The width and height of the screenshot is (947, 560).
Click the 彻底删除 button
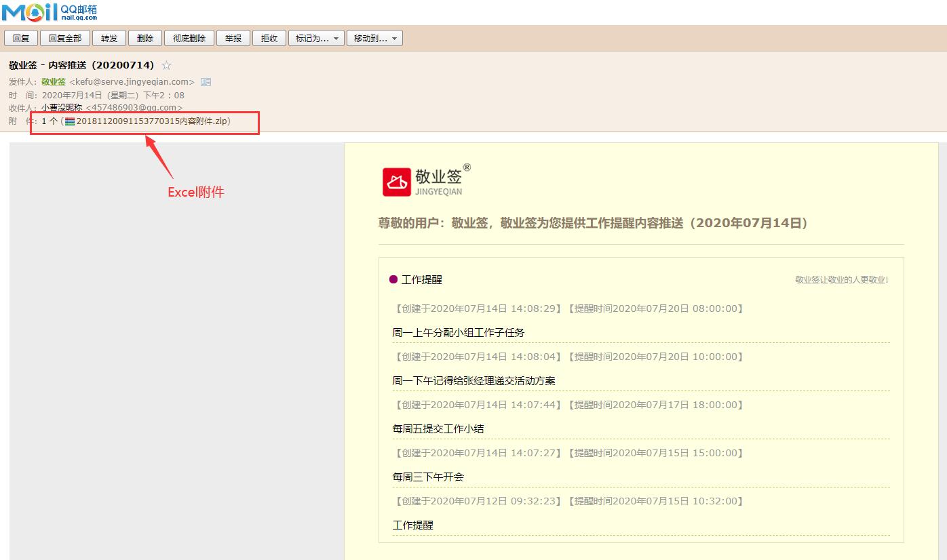click(x=189, y=38)
